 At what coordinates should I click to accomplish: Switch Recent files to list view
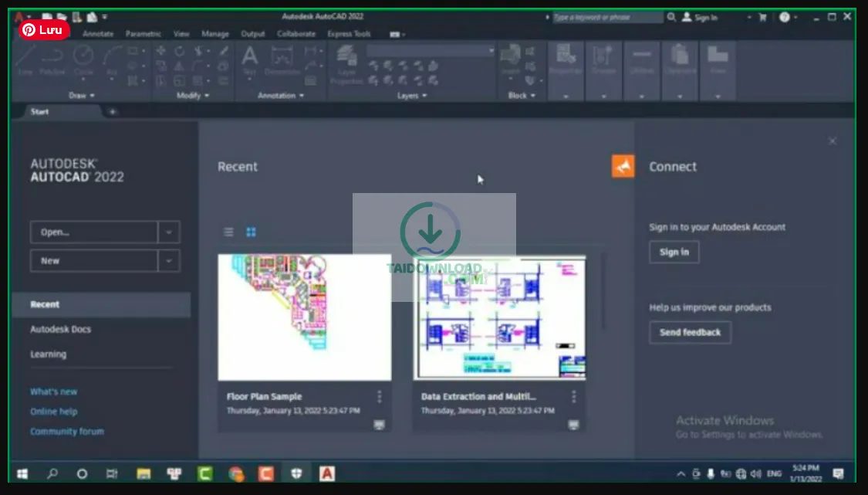pyautogui.click(x=228, y=231)
